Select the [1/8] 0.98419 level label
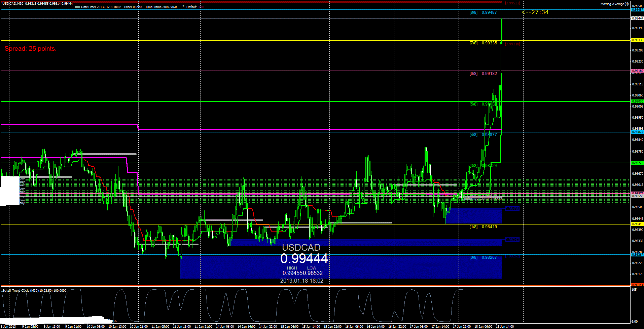The height and width of the screenshot is (329, 644). click(x=483, y=227)
